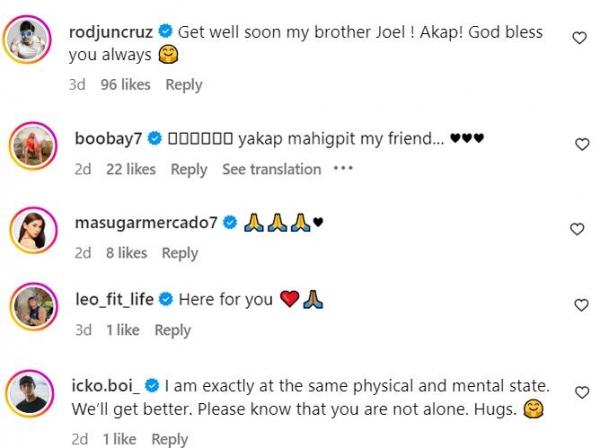Show the 22 likes on boobay7's comment
This screenshot has width=600, height=448.
click(131, 170)
